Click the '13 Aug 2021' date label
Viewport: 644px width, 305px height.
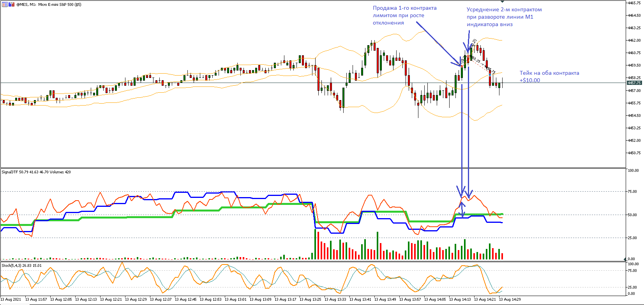[x=11, y=300]
